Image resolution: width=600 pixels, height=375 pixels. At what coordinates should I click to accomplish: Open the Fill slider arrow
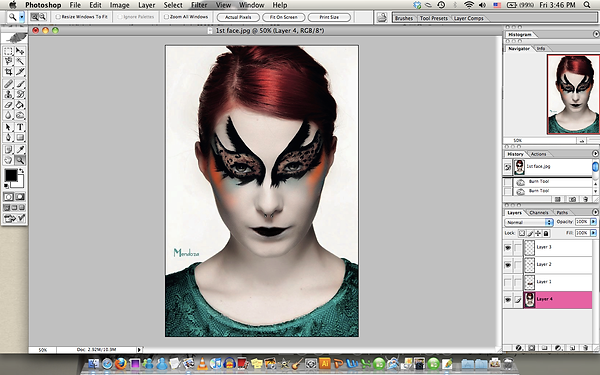pyautogui.click(x=593, y=233)
